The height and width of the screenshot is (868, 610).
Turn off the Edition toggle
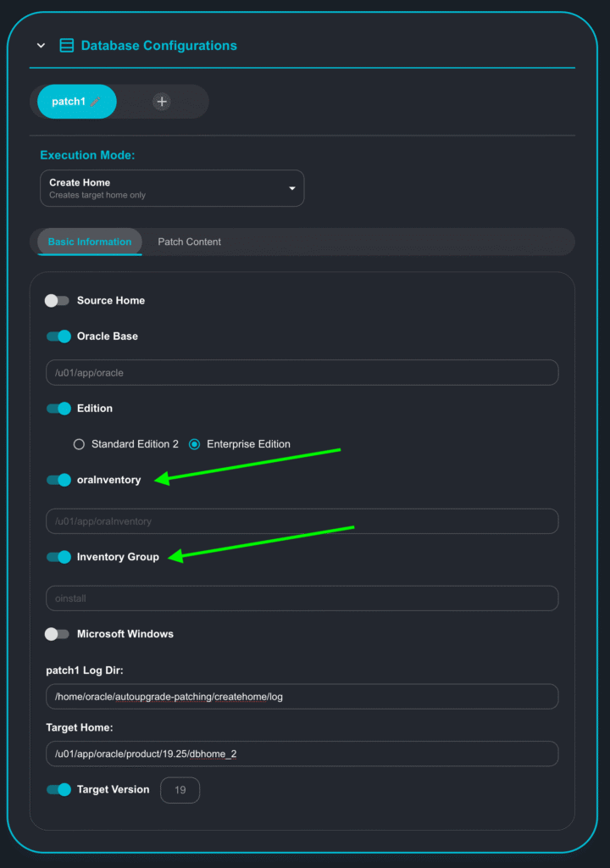click(58, 409)
